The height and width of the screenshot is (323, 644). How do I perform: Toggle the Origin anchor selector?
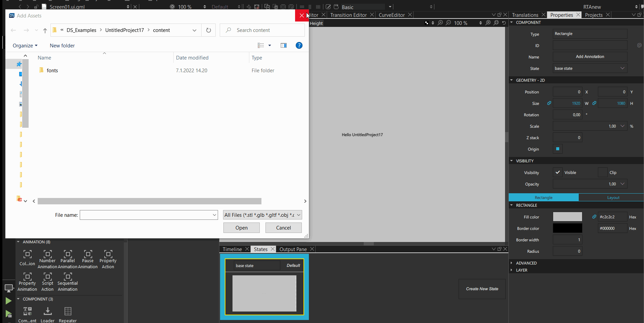(558, 149)
